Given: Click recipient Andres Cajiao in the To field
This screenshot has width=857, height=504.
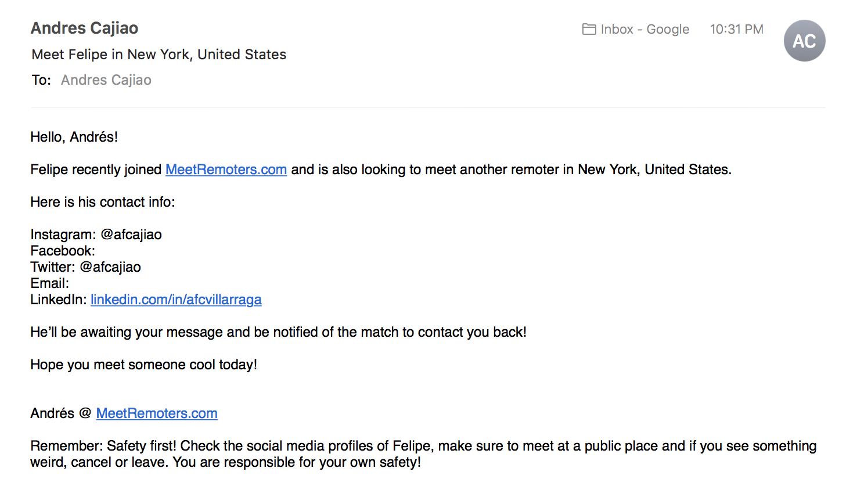Looking at the screenshot, I should coord(106,80).
